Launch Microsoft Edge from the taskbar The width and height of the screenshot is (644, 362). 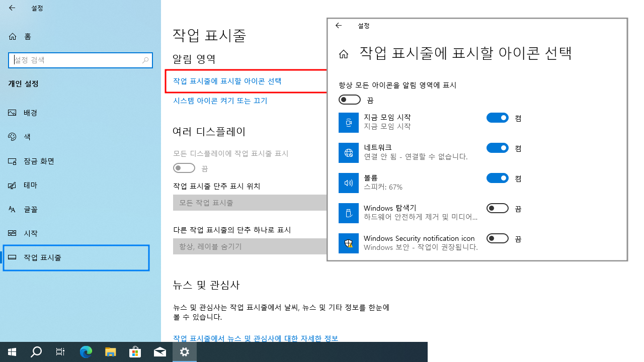[x=86, y=352]
